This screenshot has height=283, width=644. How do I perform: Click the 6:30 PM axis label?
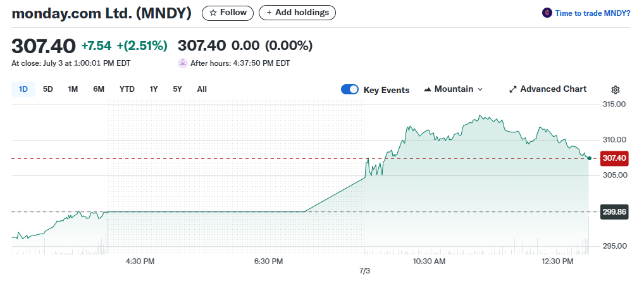(269, 261)
